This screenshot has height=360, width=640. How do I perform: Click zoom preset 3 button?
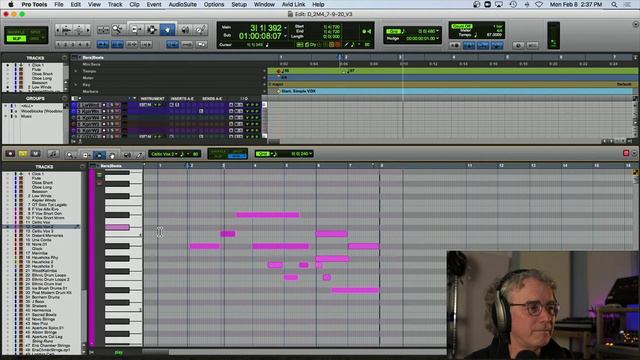tap(73, 44)
